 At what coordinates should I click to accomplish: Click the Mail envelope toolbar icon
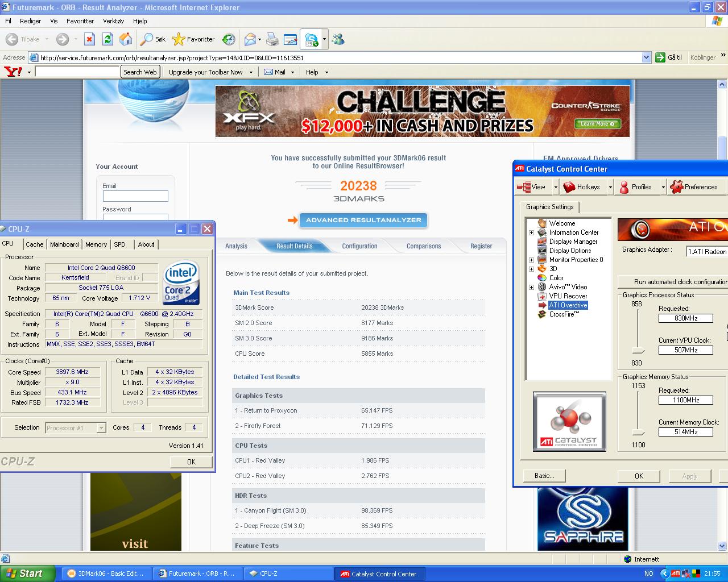point(250,39)
